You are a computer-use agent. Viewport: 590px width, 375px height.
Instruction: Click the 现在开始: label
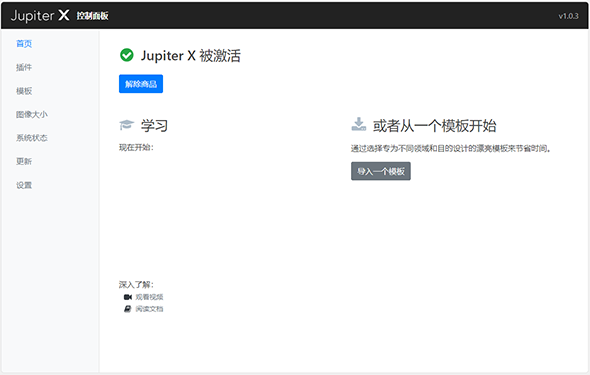click(136, 147)
